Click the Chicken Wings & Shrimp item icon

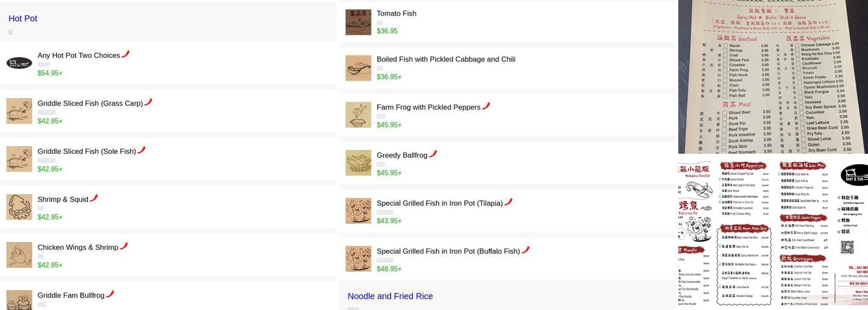pyautogui.click(x=19, y=255)
